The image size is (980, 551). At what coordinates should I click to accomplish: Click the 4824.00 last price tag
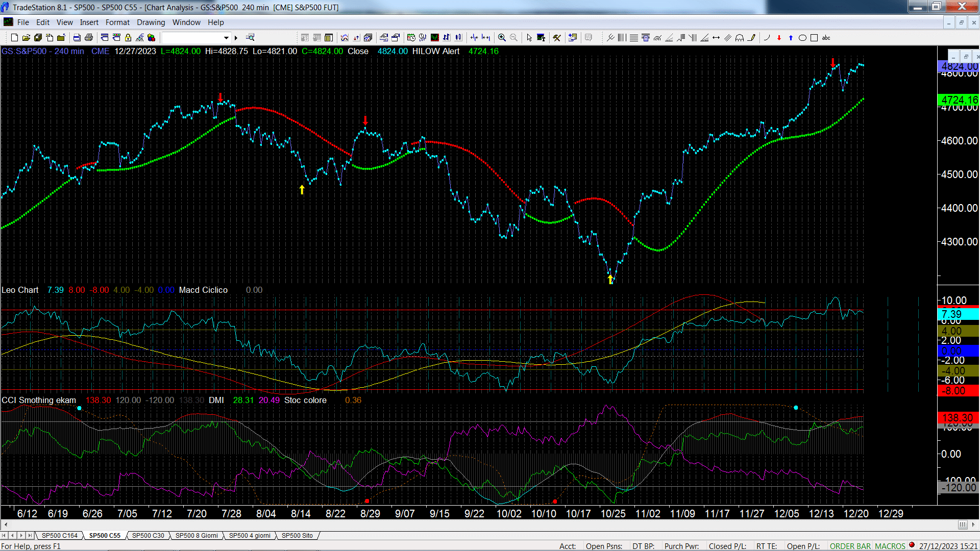959,66
